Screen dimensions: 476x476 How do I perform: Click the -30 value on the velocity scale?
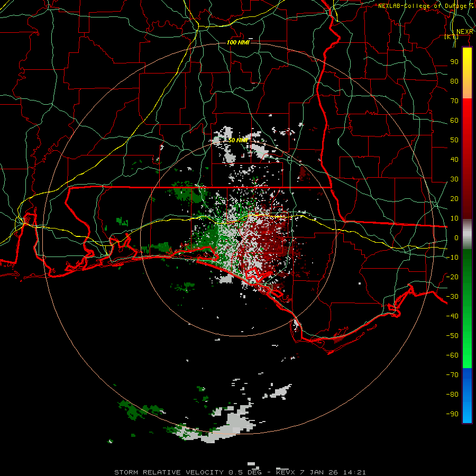click(452, 297)
